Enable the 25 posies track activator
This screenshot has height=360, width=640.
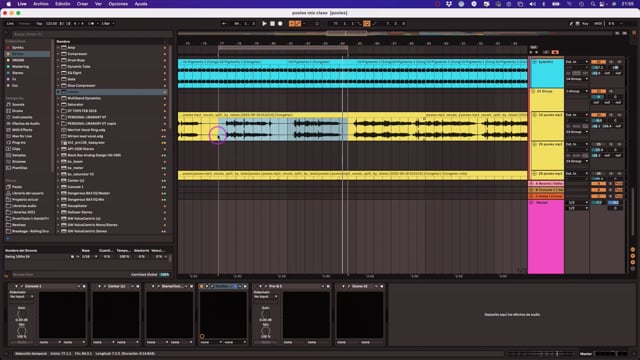tap(598, 144)
